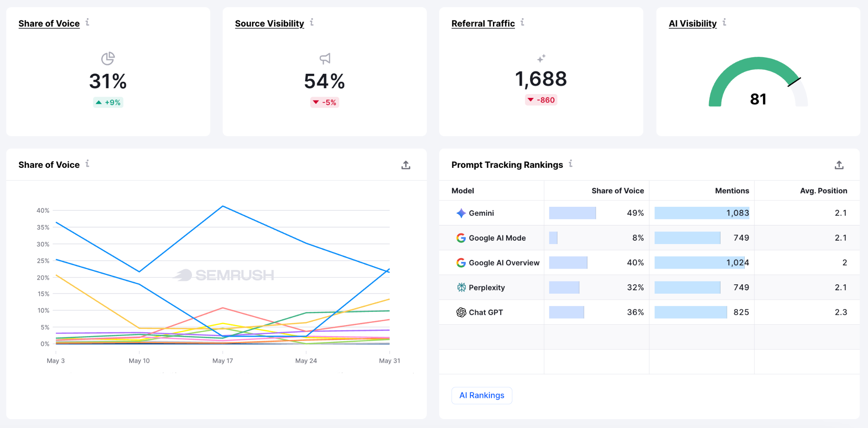The image size is (868, 428).
Task: Select the Perplexity model name
Action: click(487, 288)
